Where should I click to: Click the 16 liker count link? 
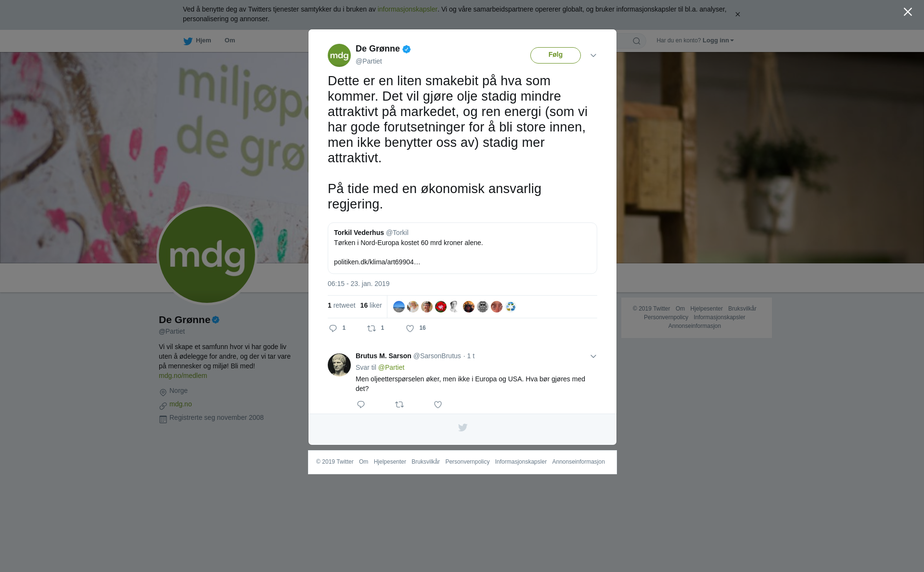371,305
